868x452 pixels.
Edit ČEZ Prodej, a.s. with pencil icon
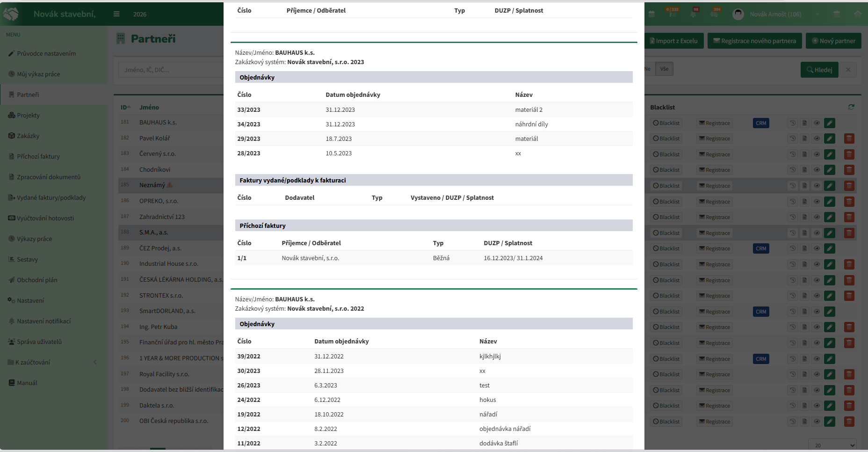(x=830, y=248)
